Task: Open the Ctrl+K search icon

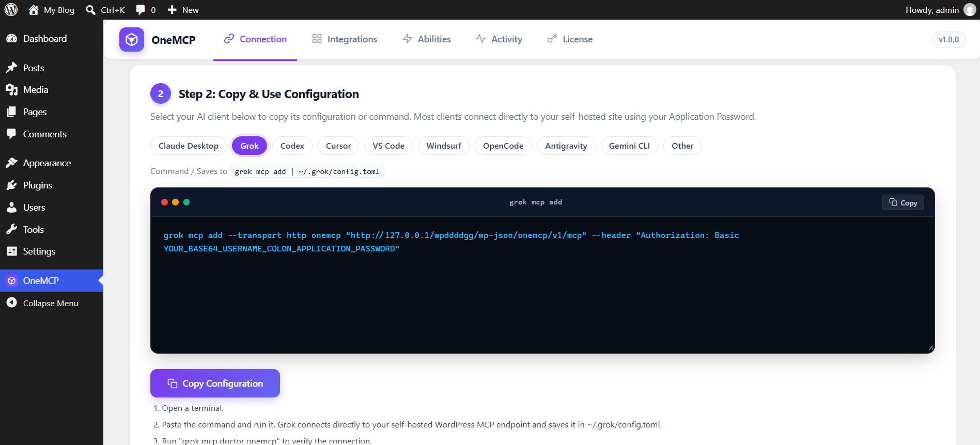Action: click(90, 10)
